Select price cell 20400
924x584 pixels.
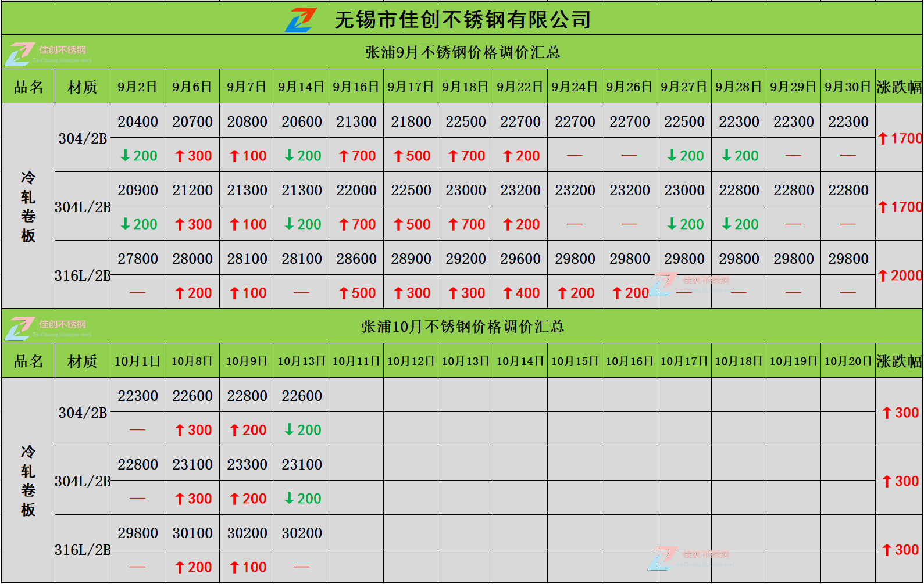pyautogui.click(x=138, y=121)
